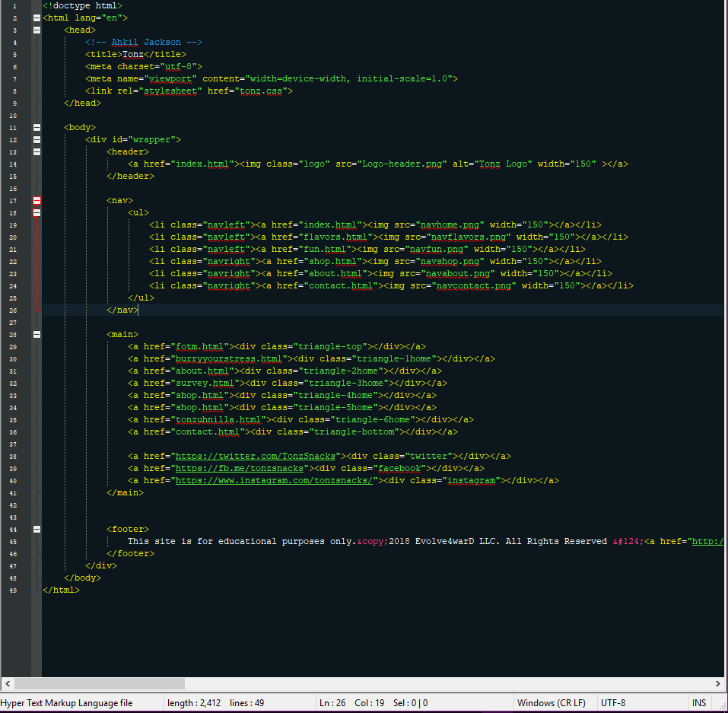Collapse the <ul> fold marker on line 18

point(37,212)
